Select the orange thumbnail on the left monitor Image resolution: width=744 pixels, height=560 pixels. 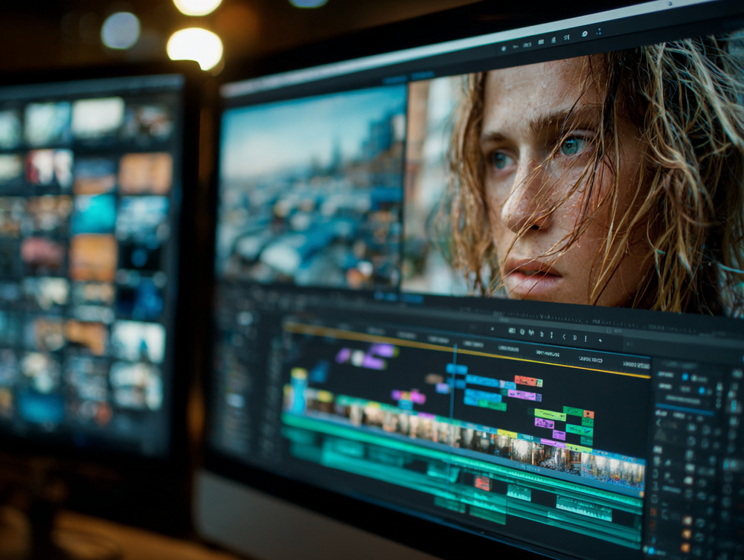pyautogui.click(x=146, y=173)
